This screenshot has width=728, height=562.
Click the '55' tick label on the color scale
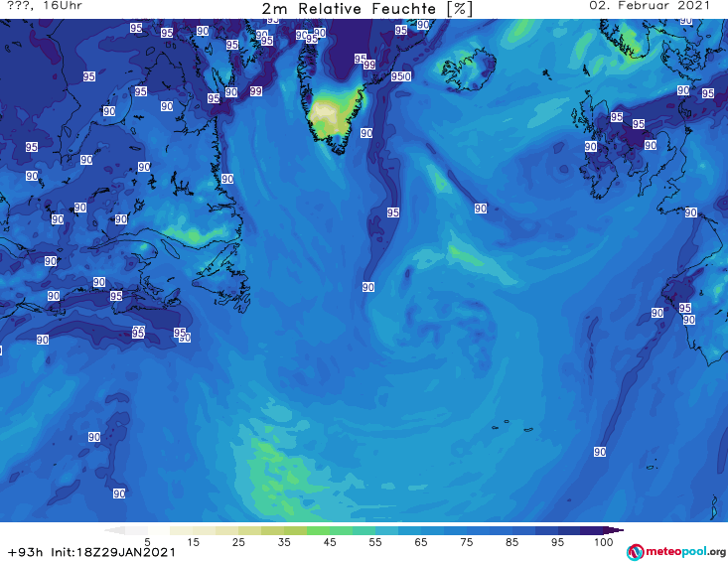[x=375, y=542]
